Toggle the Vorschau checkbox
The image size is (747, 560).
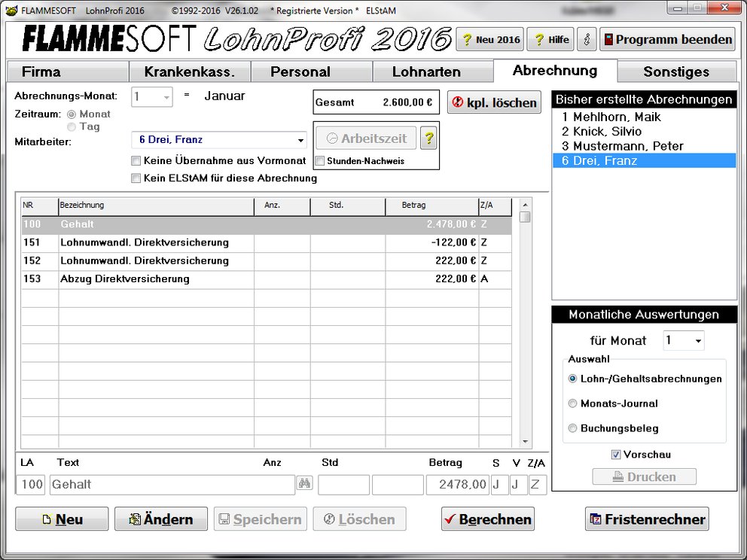[615, 455]
